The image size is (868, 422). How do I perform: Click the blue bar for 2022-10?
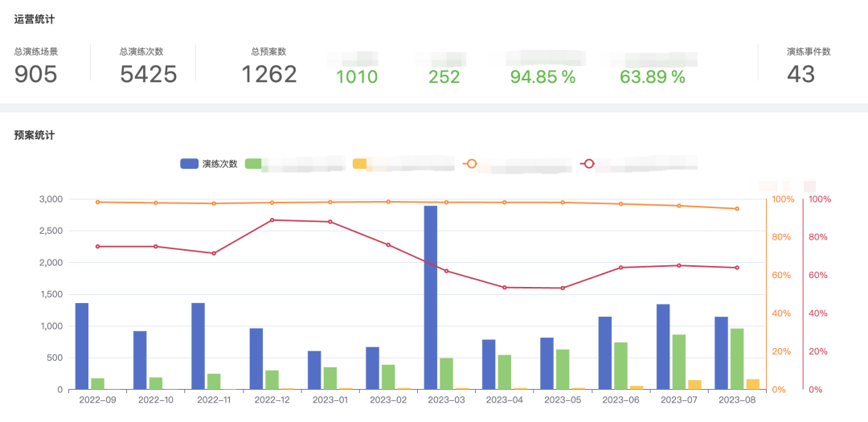pos(140,360)
